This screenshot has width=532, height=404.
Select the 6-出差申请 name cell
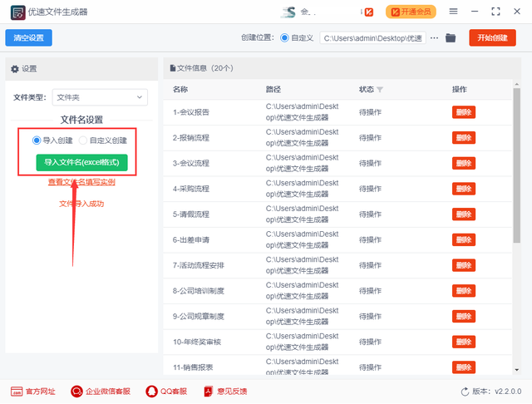[191, 239]
